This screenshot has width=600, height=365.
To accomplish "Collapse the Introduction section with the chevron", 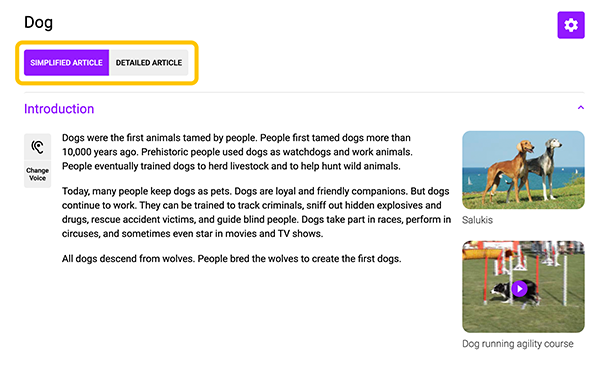I will point(580,108).
